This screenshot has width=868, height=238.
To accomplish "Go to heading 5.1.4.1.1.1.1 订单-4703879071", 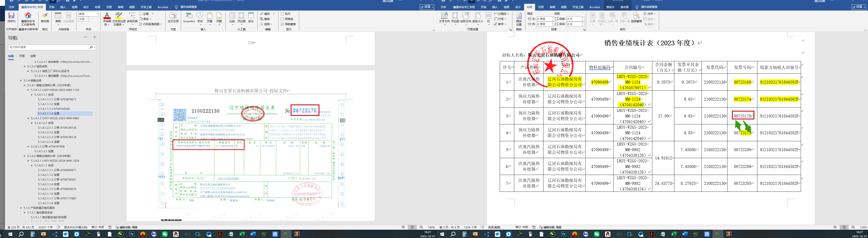I will click(x=57, y=99).
